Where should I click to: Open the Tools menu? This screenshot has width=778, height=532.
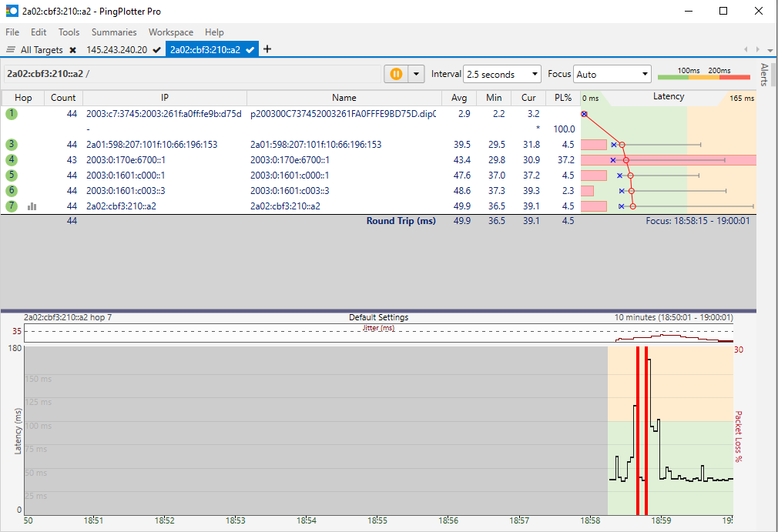point(69,32)
